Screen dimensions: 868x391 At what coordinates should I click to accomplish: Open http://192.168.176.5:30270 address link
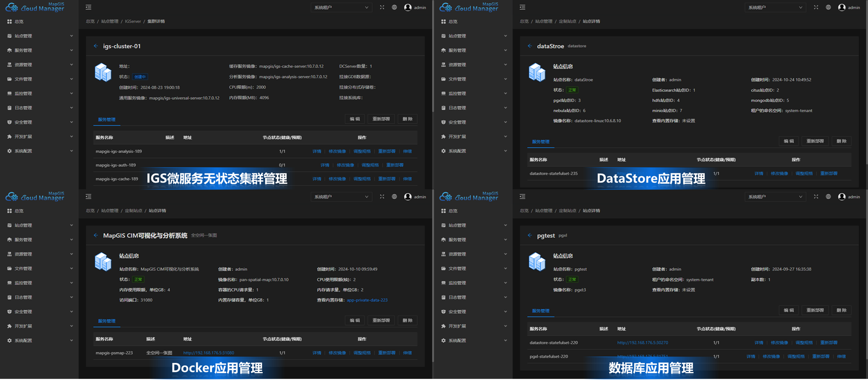pyautogui.click(x=642, y=343)
